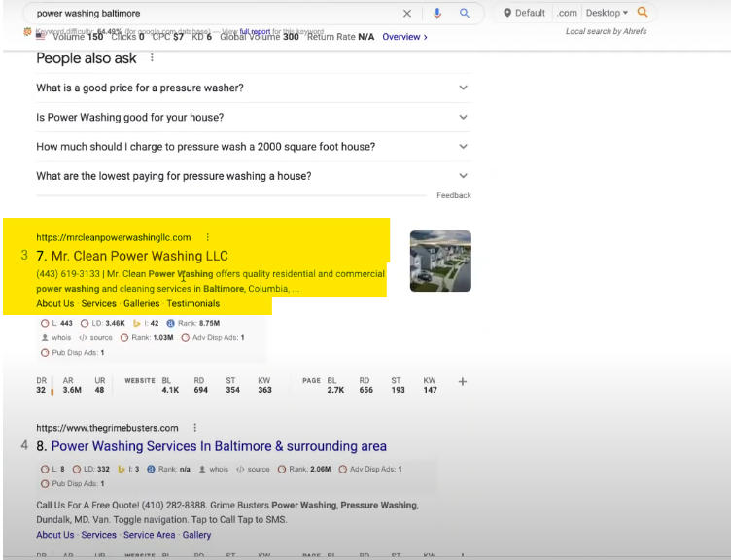
Task: Click the blue magnifier search icon
Action: [465, 13]
